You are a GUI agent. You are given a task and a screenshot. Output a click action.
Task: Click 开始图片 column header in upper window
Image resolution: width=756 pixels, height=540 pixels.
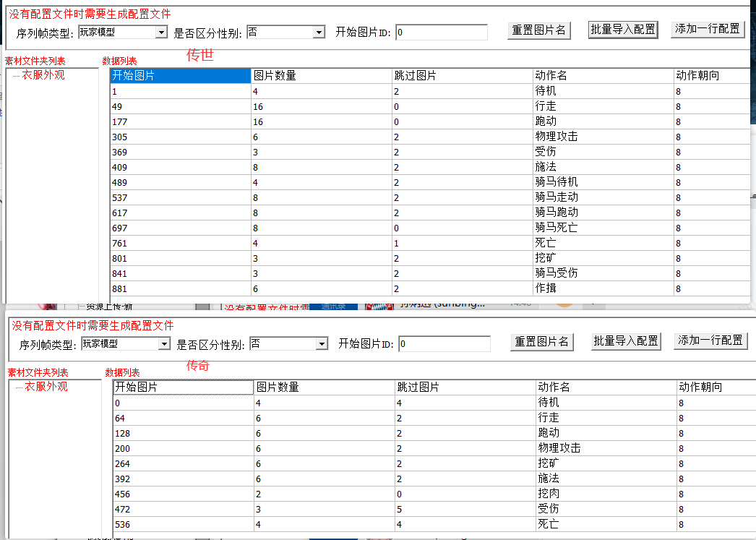181,76
